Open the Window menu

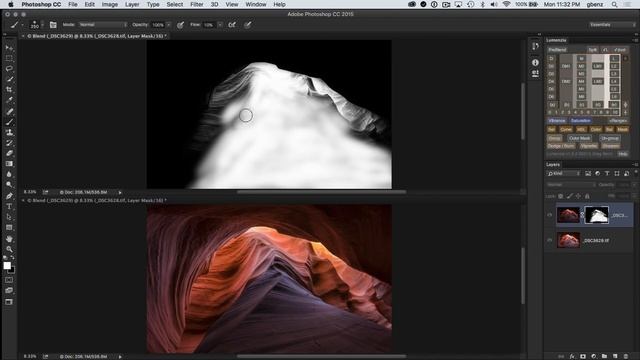(x=256, y=4)
